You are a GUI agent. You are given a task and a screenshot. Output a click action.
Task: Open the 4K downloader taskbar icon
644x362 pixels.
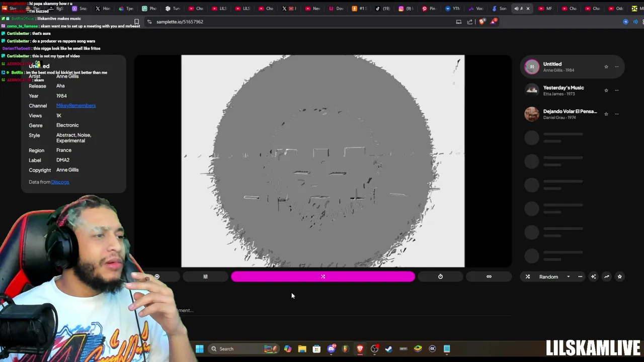coord(432,348)
